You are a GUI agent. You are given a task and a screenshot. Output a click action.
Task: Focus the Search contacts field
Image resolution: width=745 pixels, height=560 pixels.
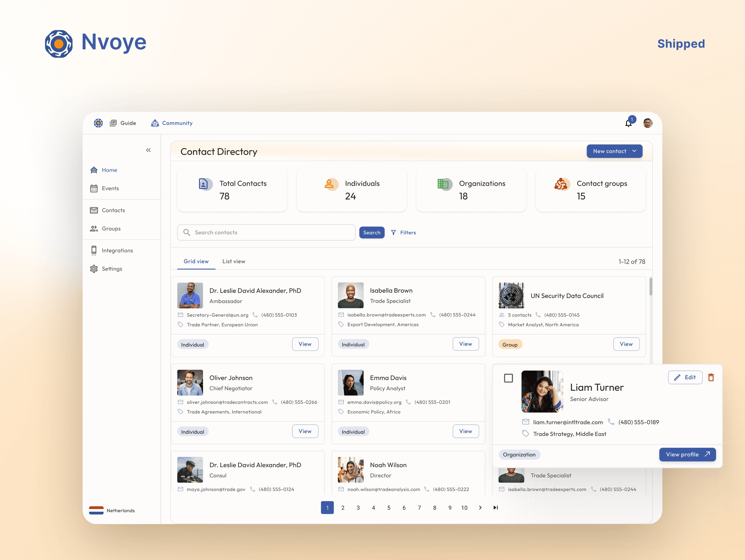(x=266, y=233)
